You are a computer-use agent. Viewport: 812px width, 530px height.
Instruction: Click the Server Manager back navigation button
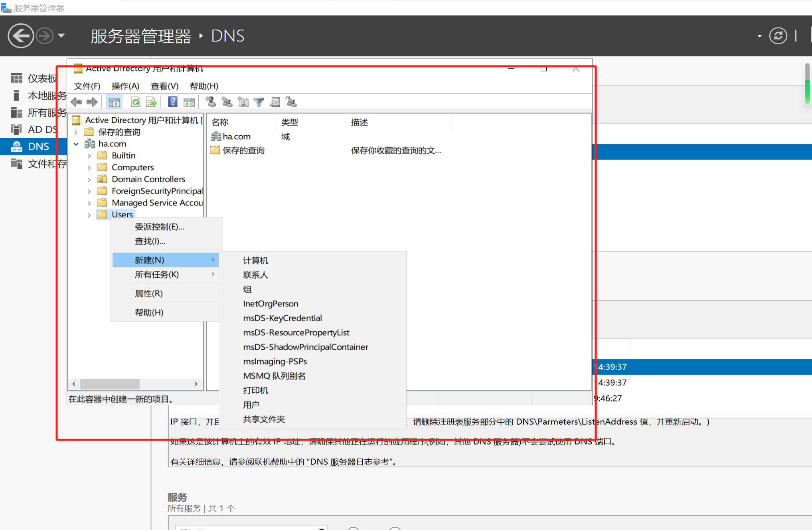point(20,36)
